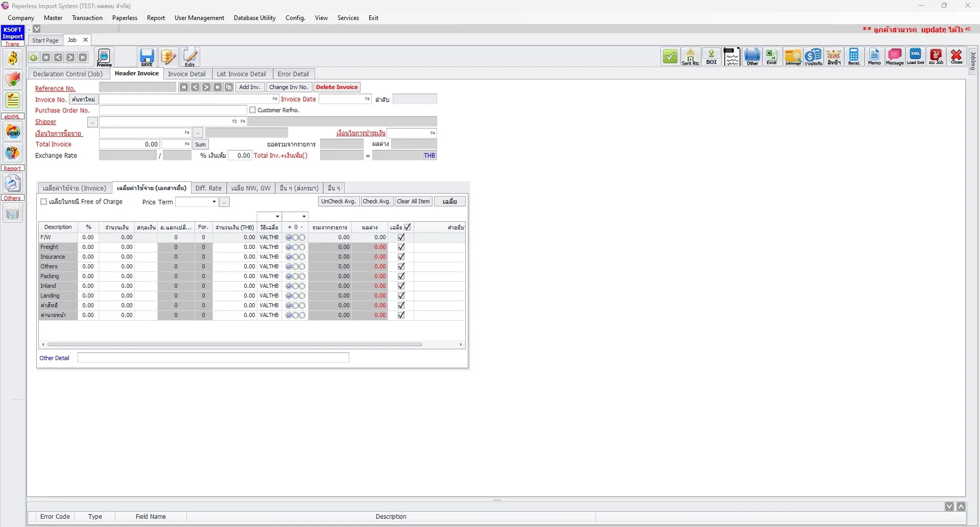
Task: Click the Delete Invoice button
Action: [337, 87]
